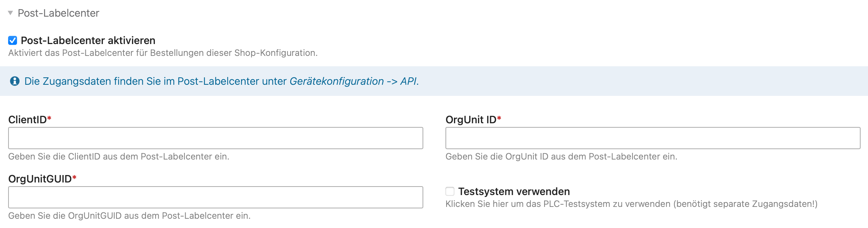This screenshot has width=868, height=228.
Task: Collapse the Post-Labelcenter section triangle
Action: coord(10,13)
